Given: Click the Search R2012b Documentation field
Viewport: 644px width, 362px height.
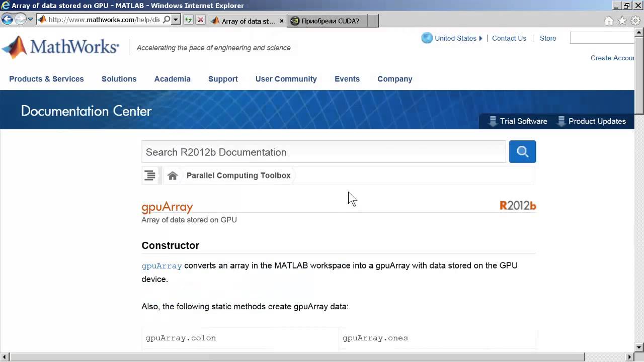Looking at the screenshot, I should click(324, 152).
